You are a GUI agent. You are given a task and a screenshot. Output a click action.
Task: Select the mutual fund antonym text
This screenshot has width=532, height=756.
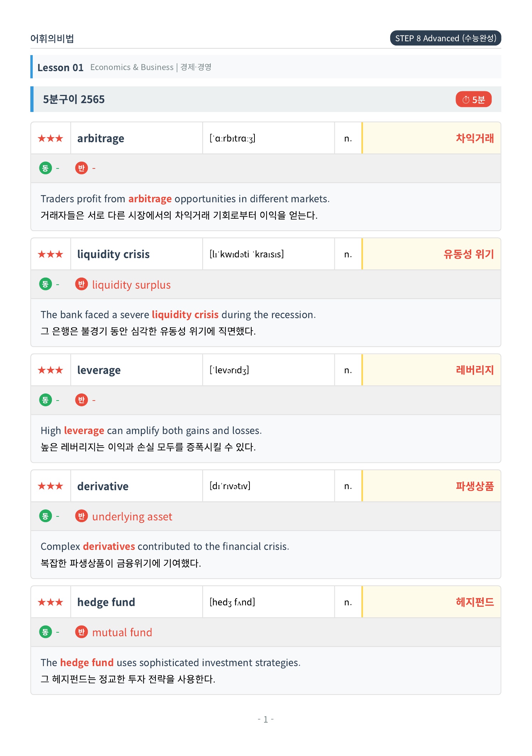click(122, 632)
